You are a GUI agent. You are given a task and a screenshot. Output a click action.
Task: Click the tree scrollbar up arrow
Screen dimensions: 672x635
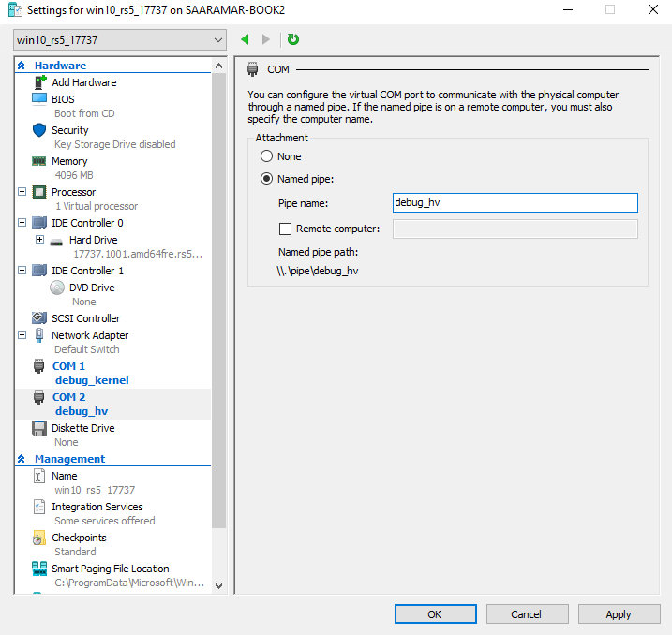pos(218,66)
